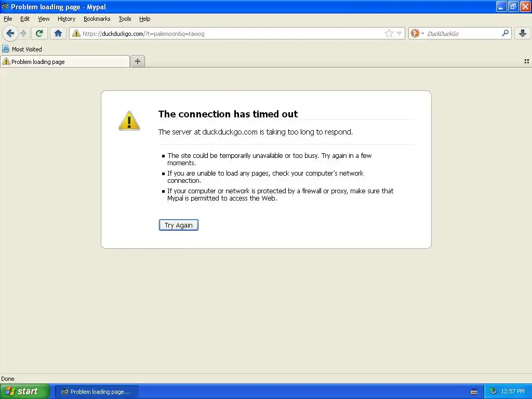Open the View menu
The width and height of the screenshot is (532, 399).
(x=44, y=19)
